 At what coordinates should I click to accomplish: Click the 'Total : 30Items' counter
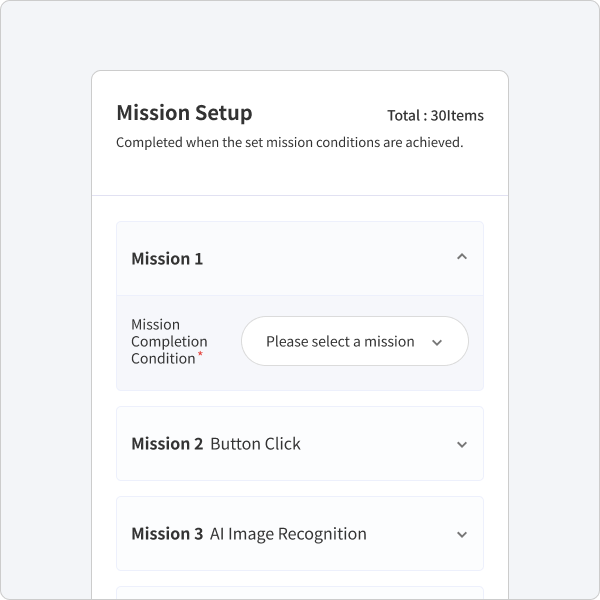point(435,116)
